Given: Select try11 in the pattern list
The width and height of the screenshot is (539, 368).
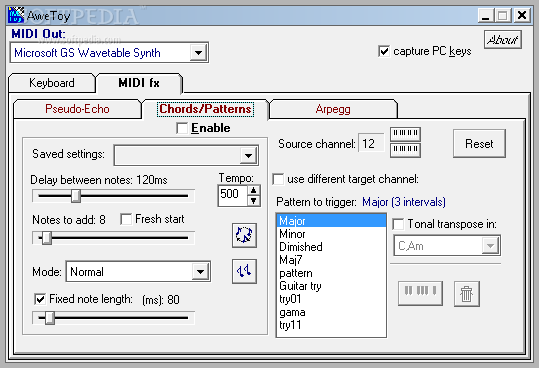Looking at the screenshot, I should point(331,325).
